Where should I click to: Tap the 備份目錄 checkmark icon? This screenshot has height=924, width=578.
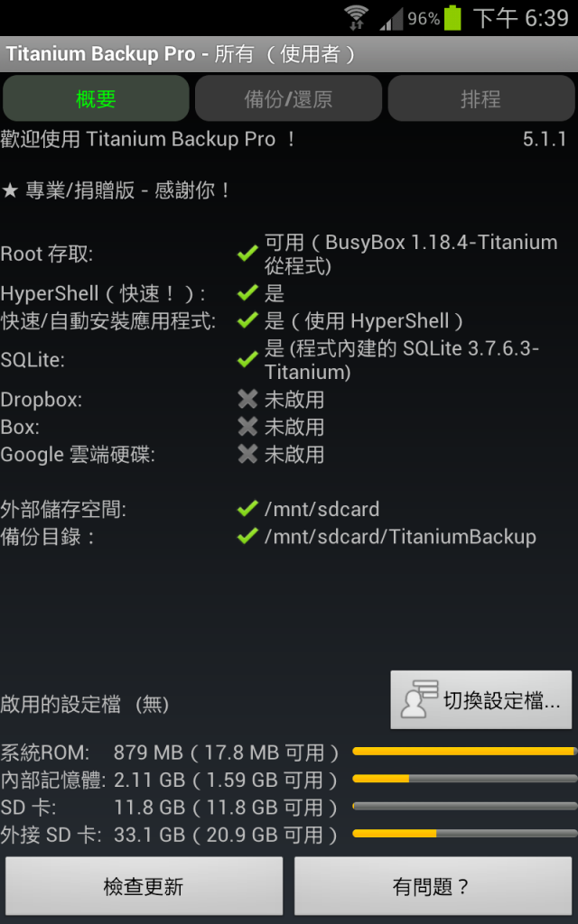247,536
